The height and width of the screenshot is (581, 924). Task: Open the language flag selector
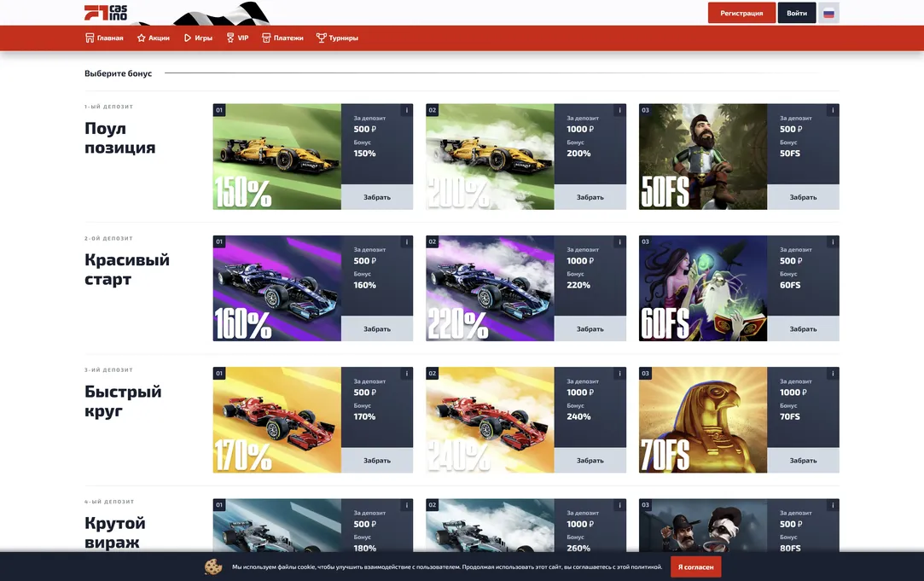(828, 13)
